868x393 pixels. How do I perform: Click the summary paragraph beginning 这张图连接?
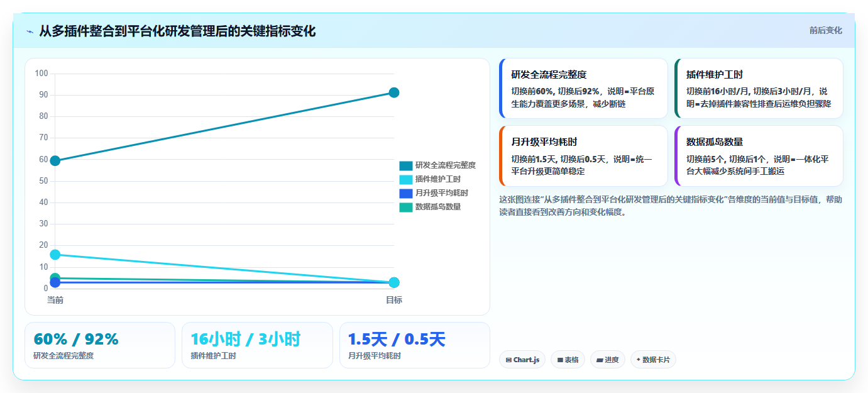click(x=671, y=206)
